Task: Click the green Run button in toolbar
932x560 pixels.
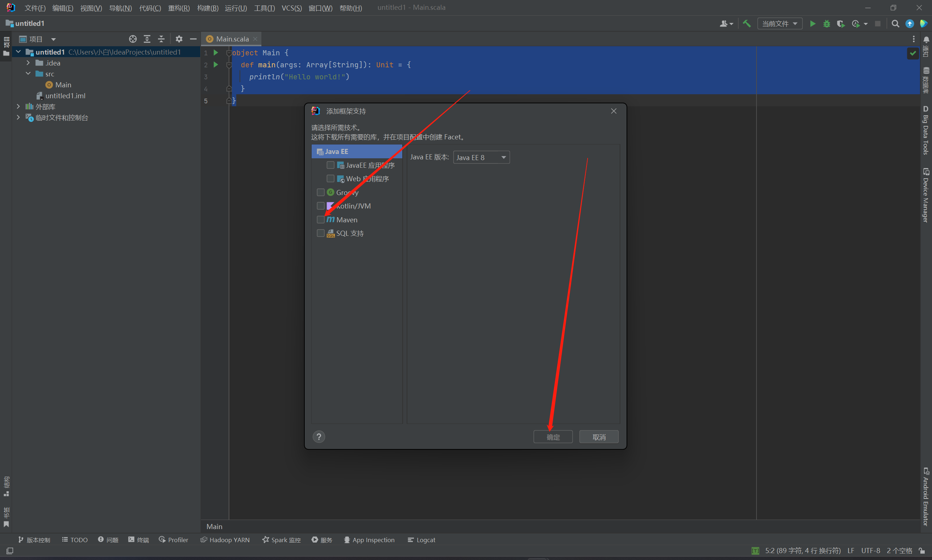Action: pos(812,24)
